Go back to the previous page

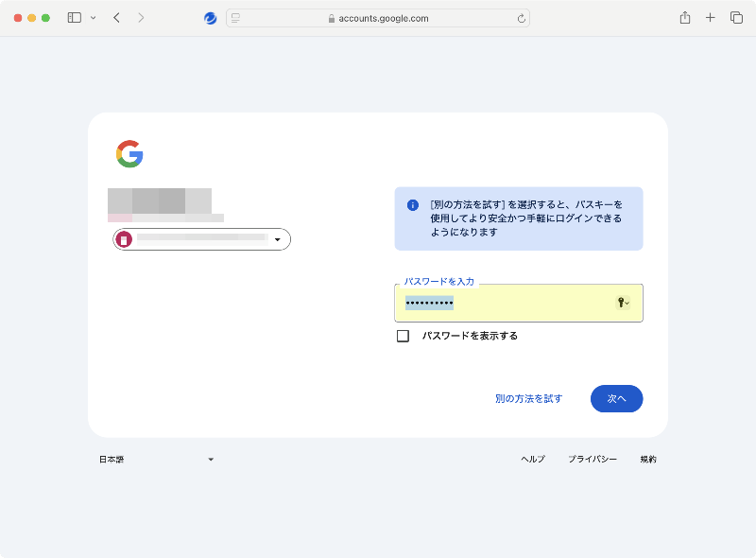116,18
